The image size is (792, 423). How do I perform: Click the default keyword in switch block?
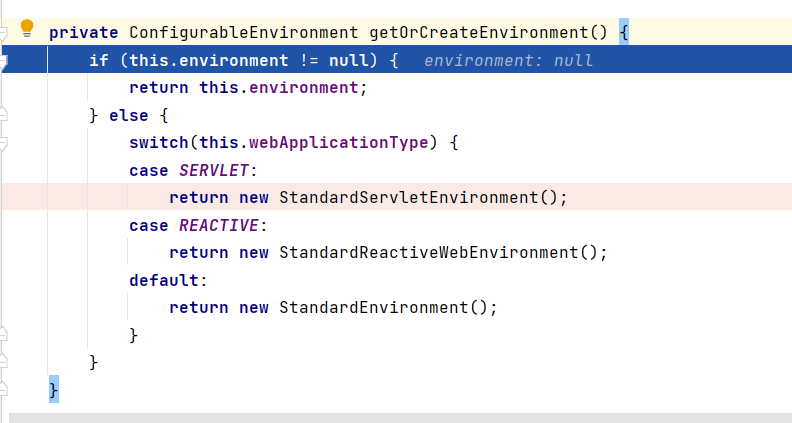pyautogui.click(x=164, y=280)
